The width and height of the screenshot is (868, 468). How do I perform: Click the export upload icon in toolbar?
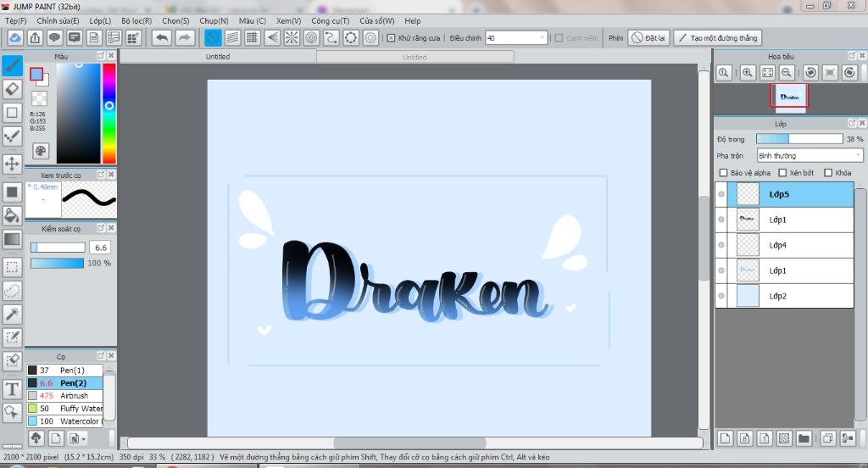pos(35,37)
